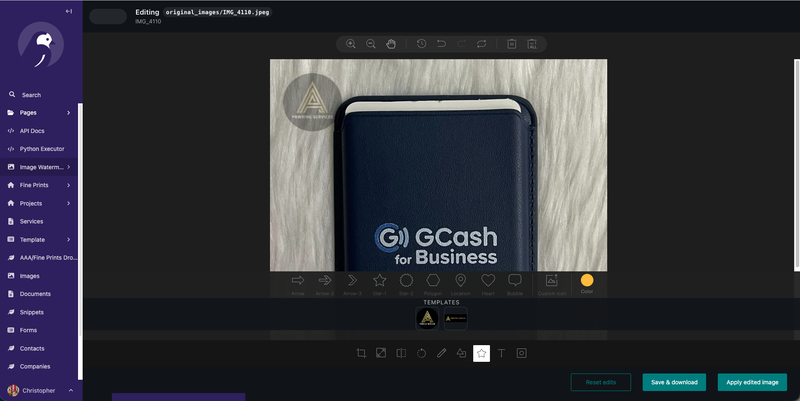Viewport: 800px width, 401px height.
Task: Open the orange Color swatch
Action: pos(587,280)
